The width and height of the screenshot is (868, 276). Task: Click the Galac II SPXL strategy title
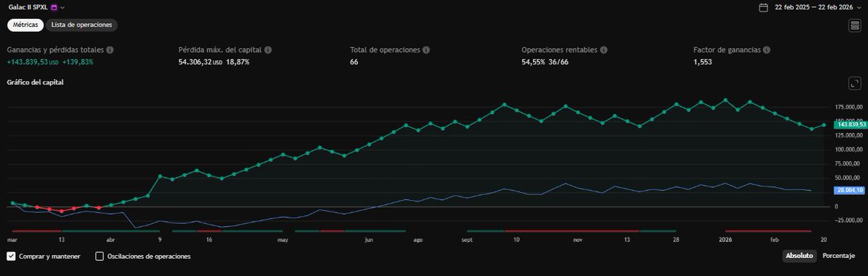[27, 7]
